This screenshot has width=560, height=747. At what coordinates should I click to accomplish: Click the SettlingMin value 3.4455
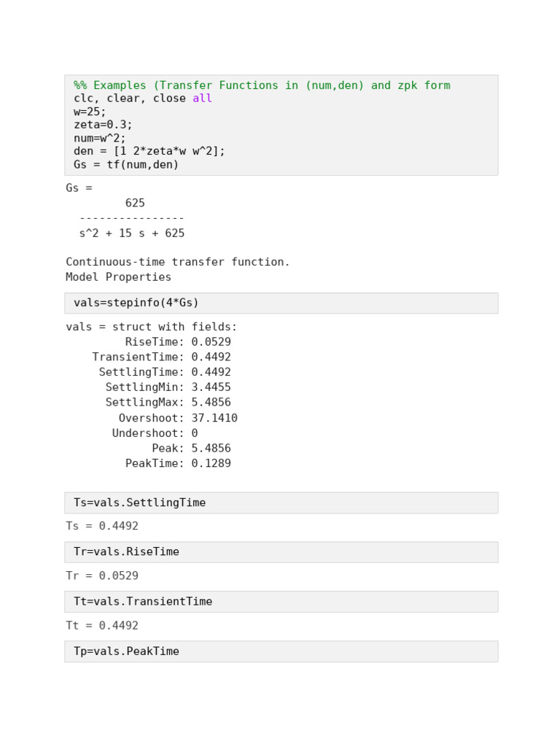(x=211, y=387)
